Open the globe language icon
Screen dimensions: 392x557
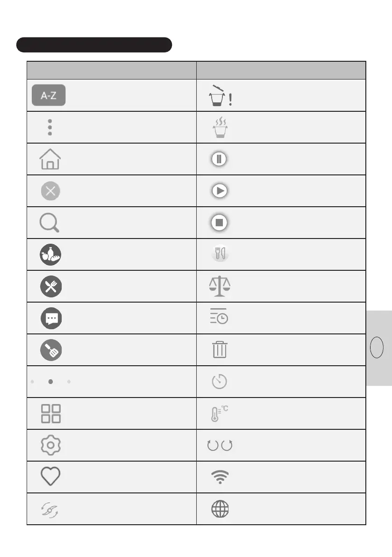220,509
